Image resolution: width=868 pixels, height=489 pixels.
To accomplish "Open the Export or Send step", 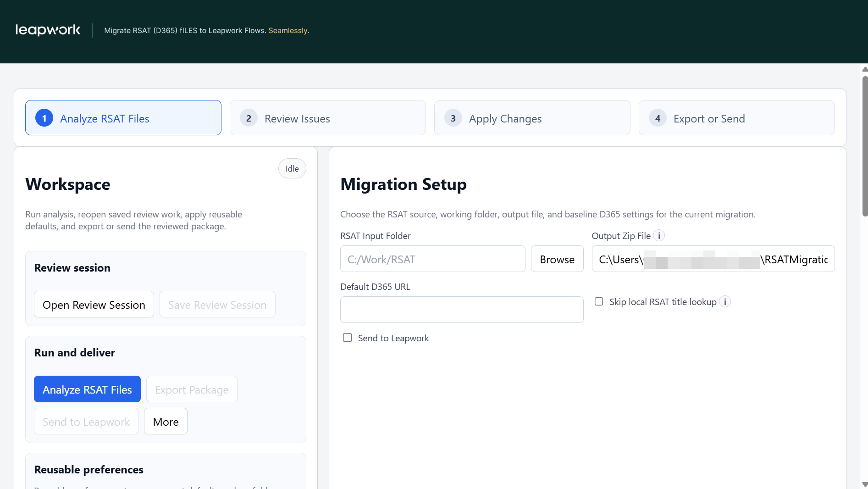I will point(737,118).
